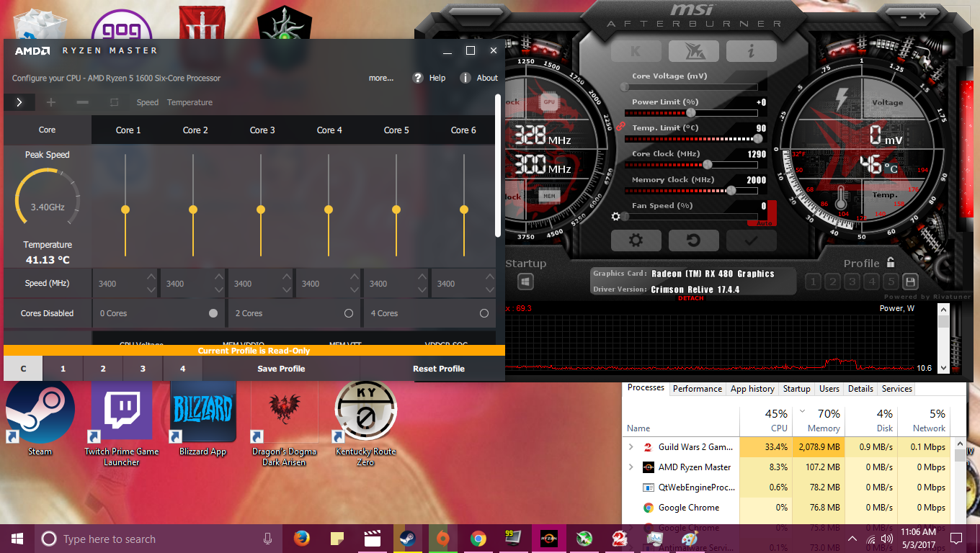
Task: Switch to Ryzen Master profile 1 tab
Action: tap(63, 369)
